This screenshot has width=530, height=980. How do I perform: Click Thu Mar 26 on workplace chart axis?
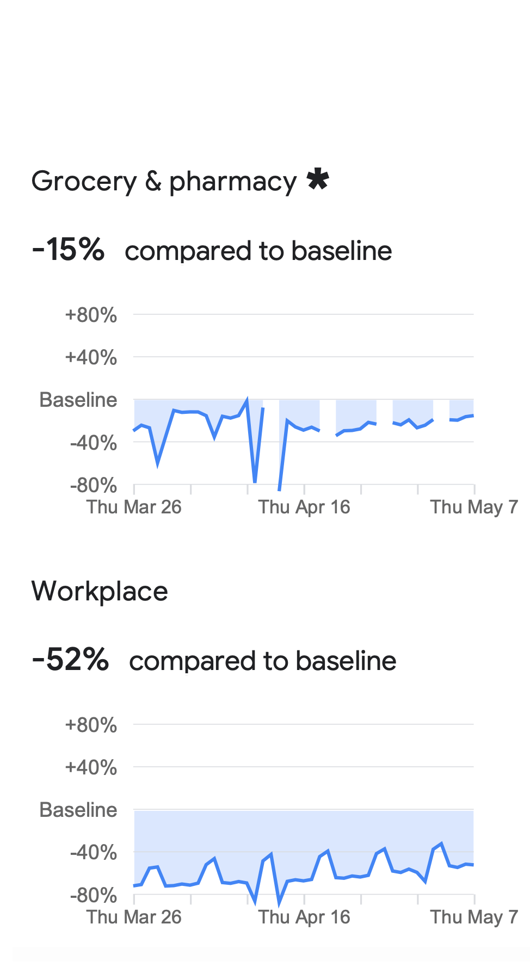[x=134, y=917]
